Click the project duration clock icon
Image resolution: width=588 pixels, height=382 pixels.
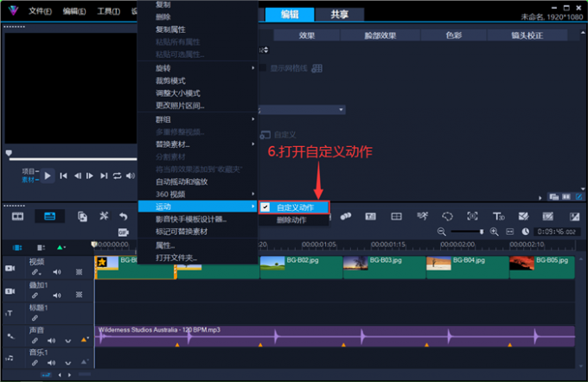pos(526,232)
